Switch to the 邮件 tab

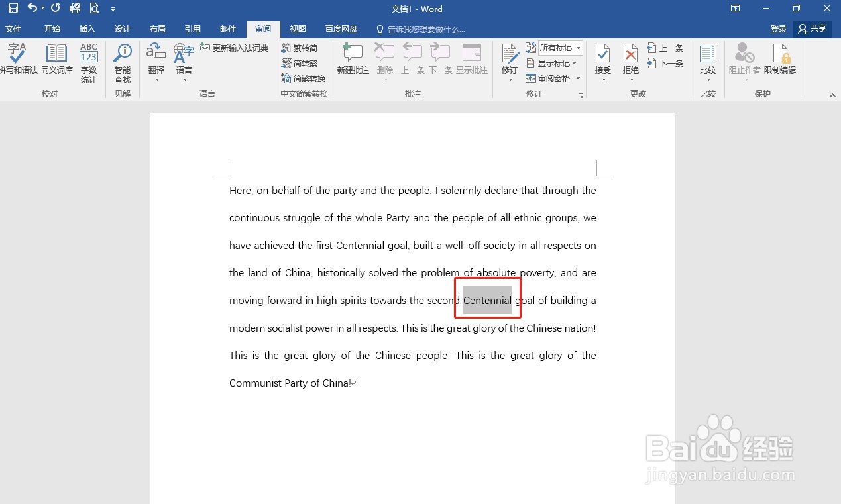pos(228,29)
